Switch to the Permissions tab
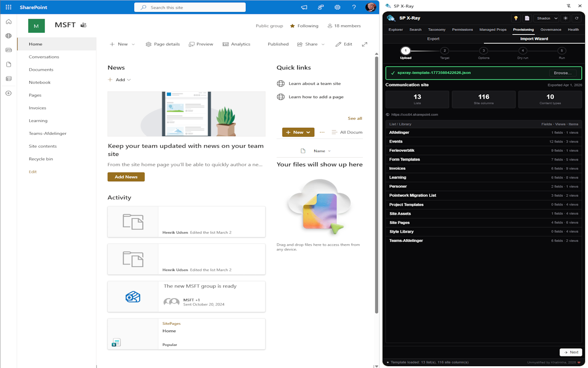This screenshot has height=368, width=588. point(462,29)
